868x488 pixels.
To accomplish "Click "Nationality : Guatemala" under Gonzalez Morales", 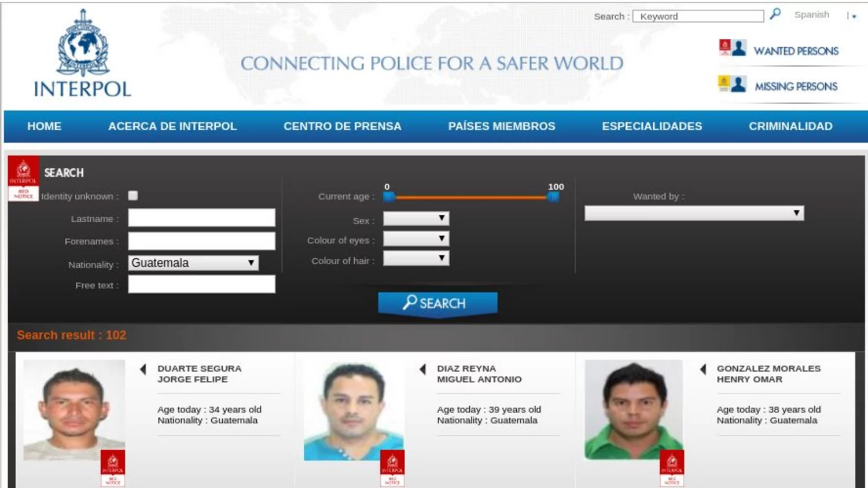I will click(767, 420).
